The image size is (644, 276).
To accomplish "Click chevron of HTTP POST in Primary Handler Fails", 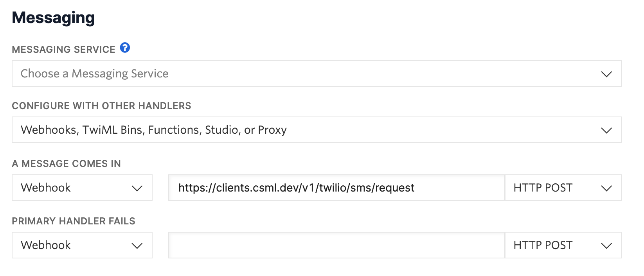I will tap(606, 246).
